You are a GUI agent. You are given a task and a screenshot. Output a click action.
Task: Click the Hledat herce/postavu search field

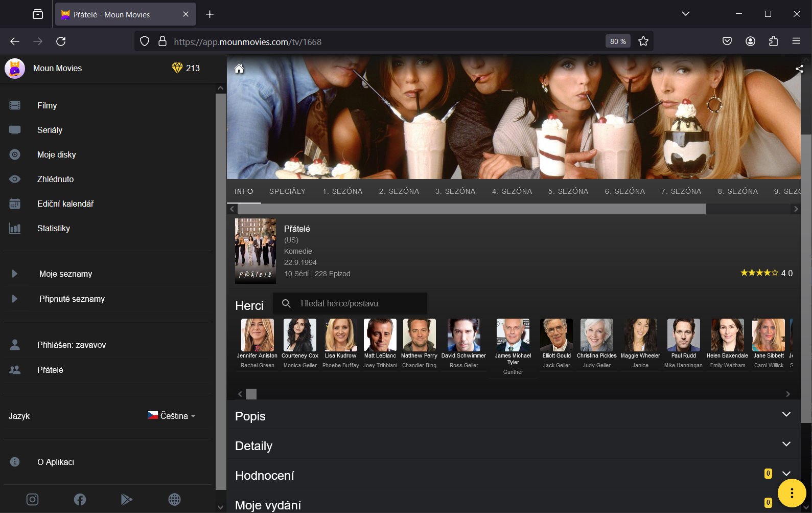point(358,303)
